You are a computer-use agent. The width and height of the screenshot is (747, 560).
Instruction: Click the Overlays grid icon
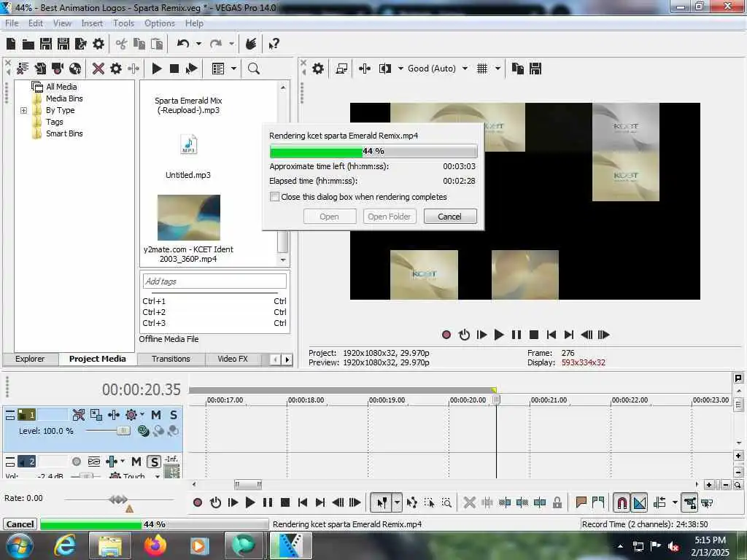click(x=482, y=69)
